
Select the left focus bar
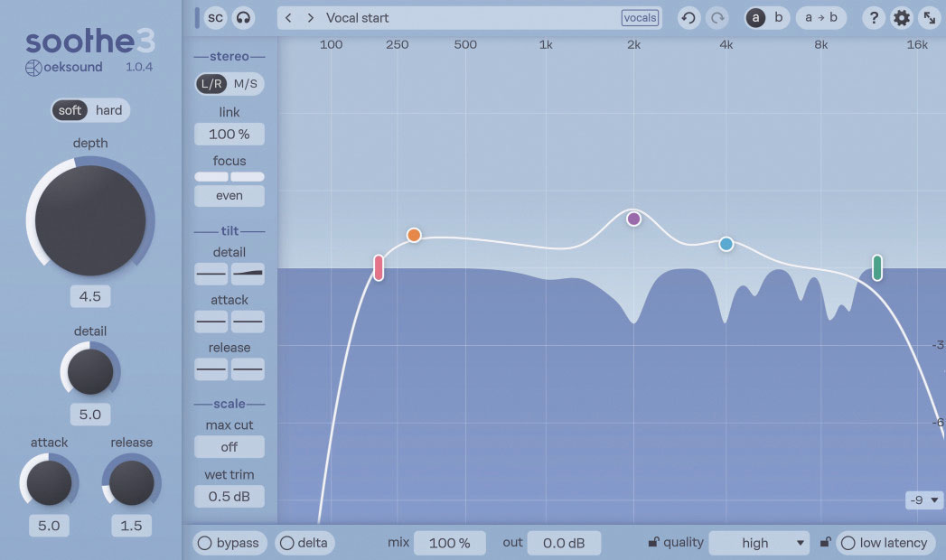211,177
